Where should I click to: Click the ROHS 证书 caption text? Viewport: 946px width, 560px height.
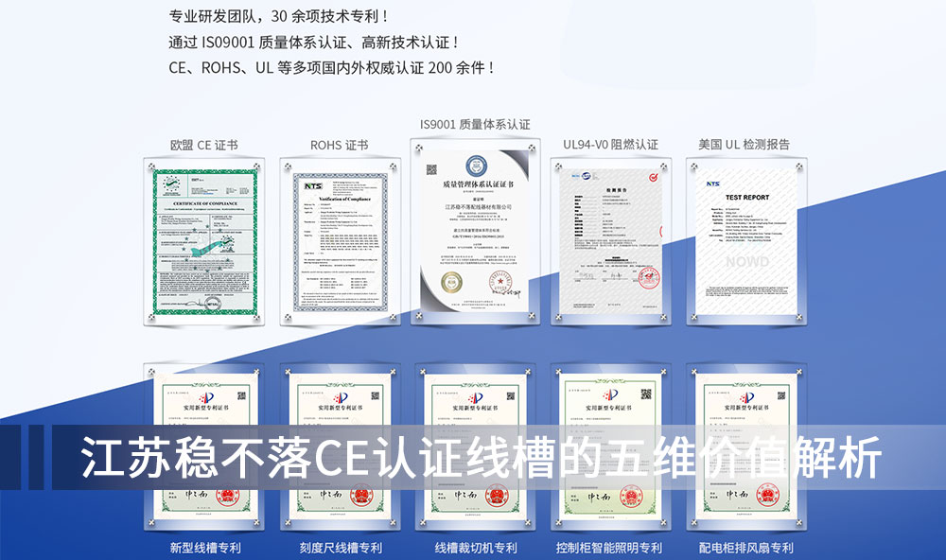click(x=339, y=145)
